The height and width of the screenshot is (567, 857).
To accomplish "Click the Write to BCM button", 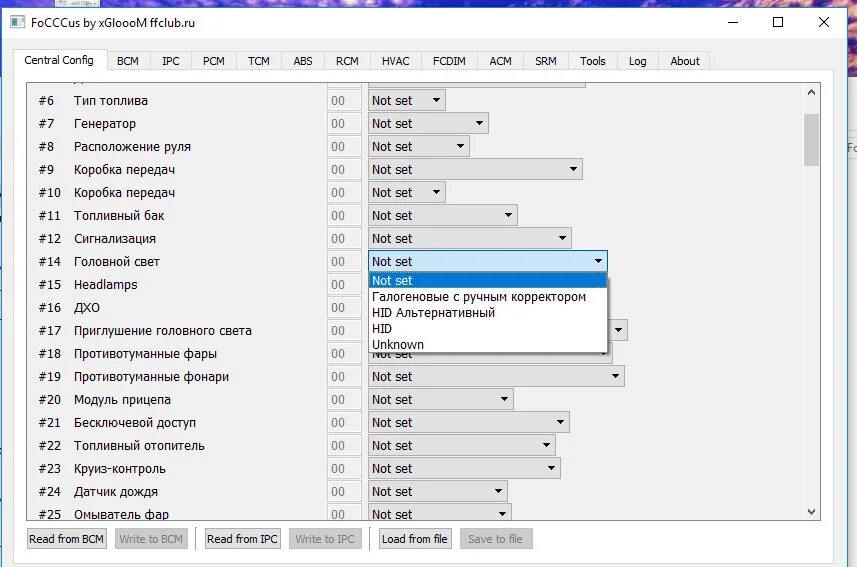I will (151, 539).
